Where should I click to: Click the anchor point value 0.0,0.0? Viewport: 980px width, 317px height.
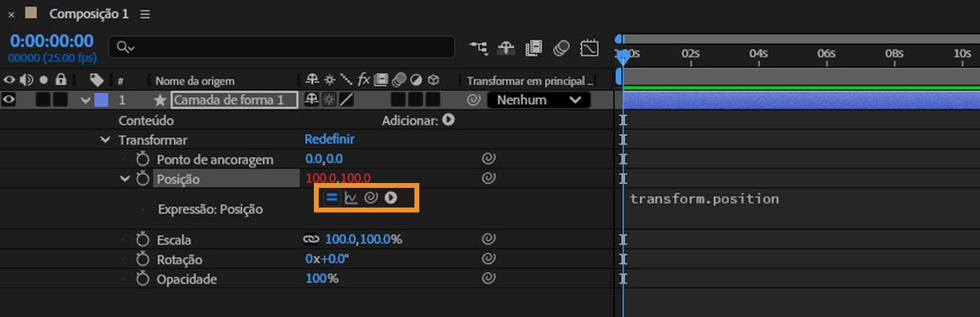(324, 158)
